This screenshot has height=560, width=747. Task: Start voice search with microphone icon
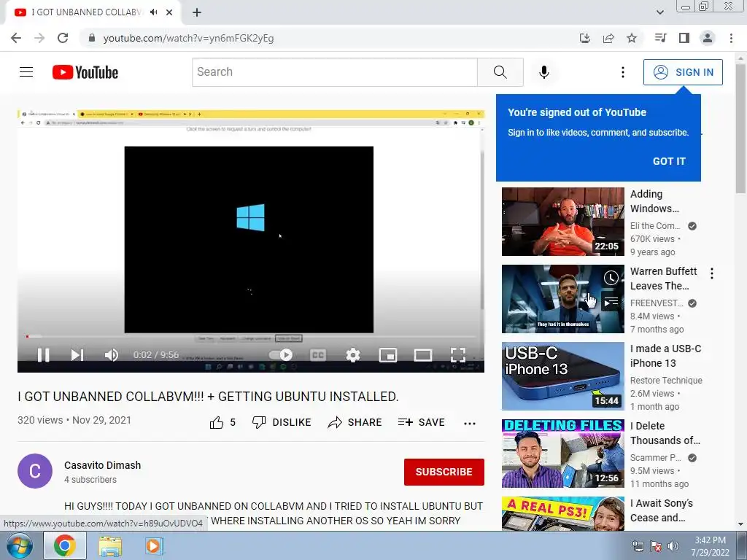click(543, 72)
